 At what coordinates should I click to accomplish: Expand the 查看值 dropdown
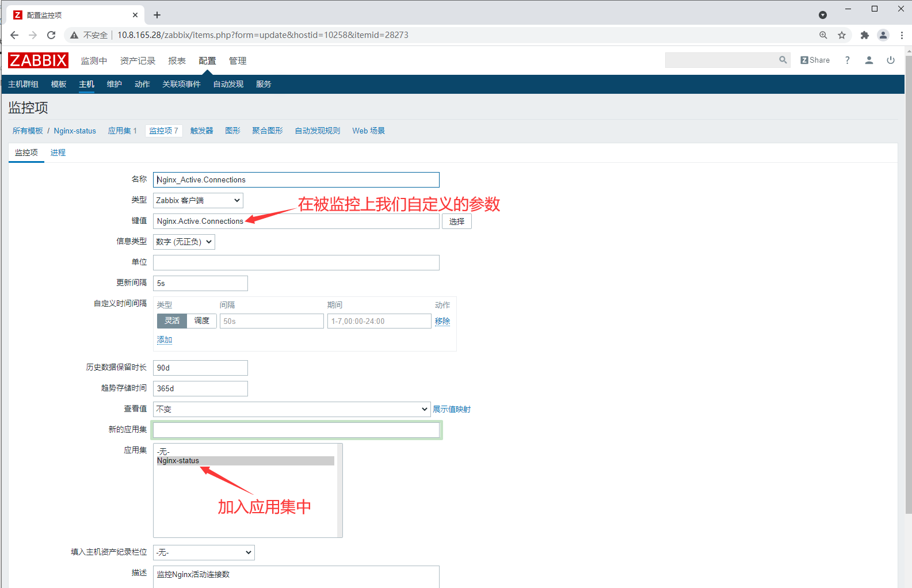[x=292, y=409]
